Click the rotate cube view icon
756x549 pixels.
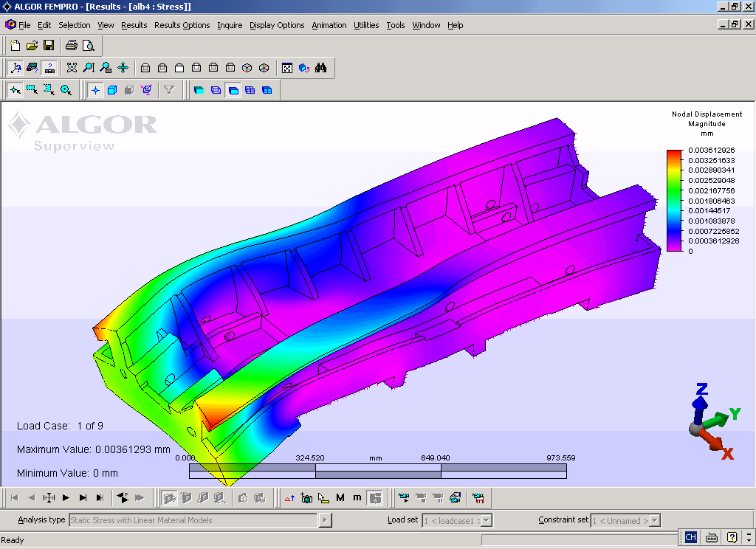[303, 67]
